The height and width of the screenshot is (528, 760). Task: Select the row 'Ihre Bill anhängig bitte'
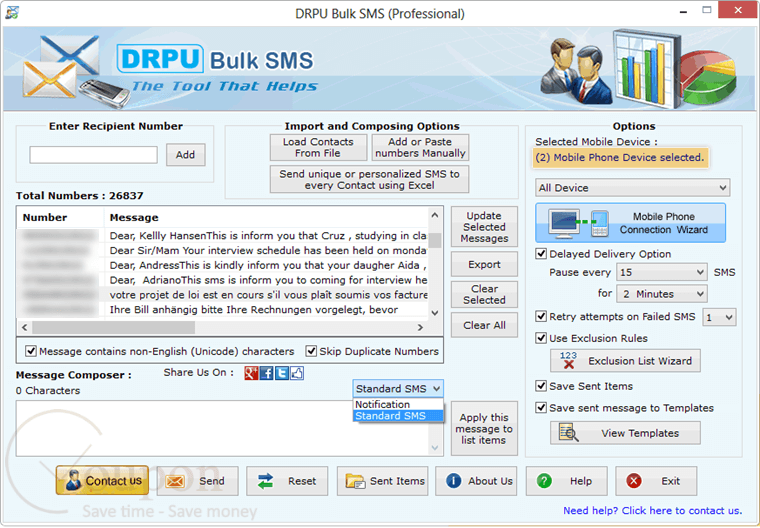coord(223,309)
